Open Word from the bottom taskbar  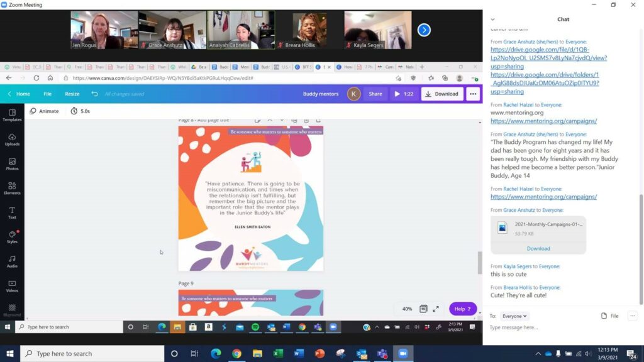coord(299,353)
